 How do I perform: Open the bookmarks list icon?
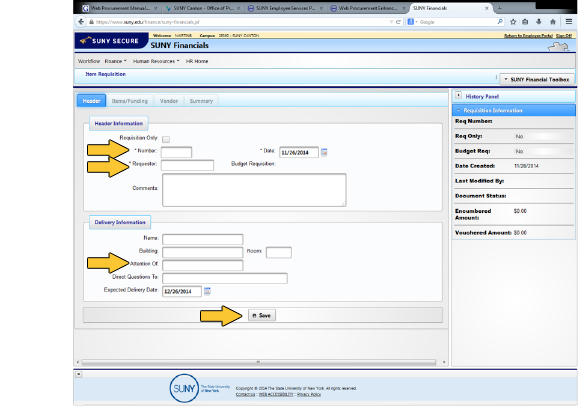(525, 22)
